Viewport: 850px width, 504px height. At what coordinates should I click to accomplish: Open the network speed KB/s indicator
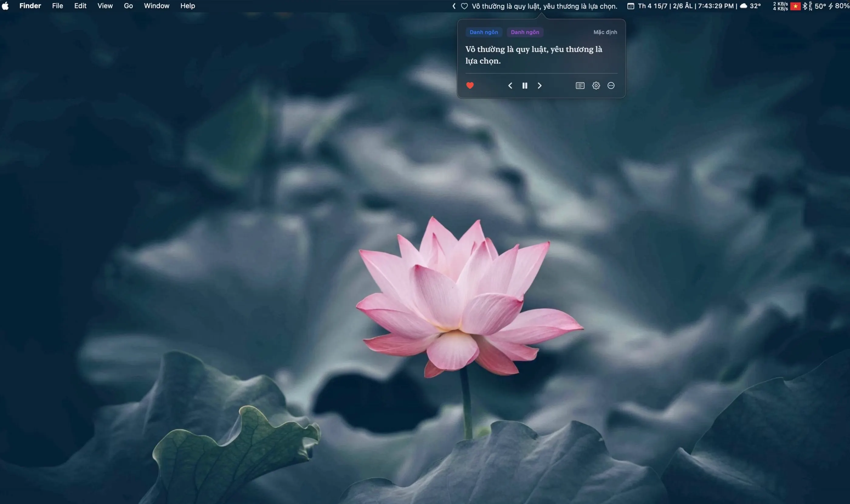(780, 6)
